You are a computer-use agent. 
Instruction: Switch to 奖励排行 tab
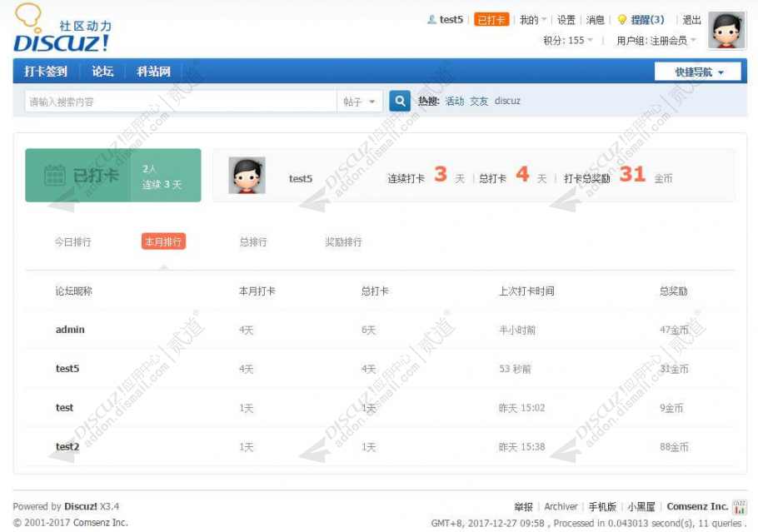click(343, 241)
